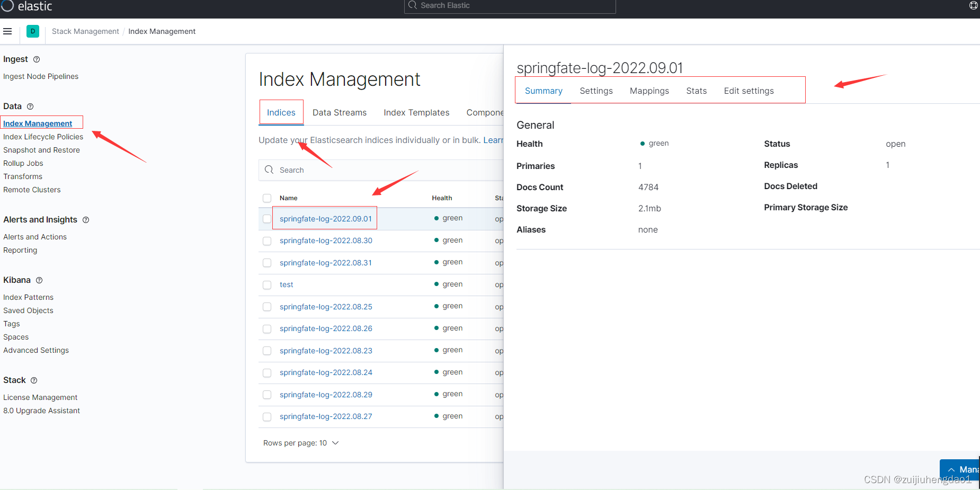Viewport: 980px width, 490px height.
Task: Check the select-all checkbox in the table header
Action: click(267, 198)
